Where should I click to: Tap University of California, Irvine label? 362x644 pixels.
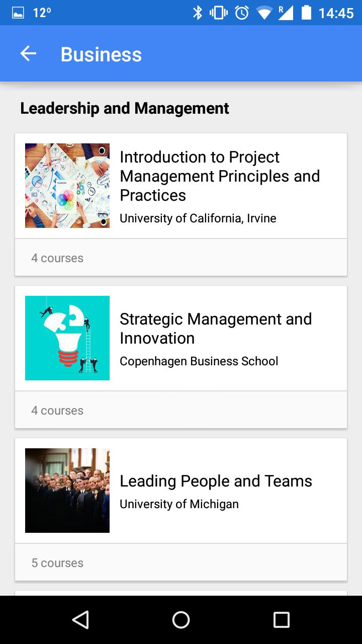pos(198,218)
